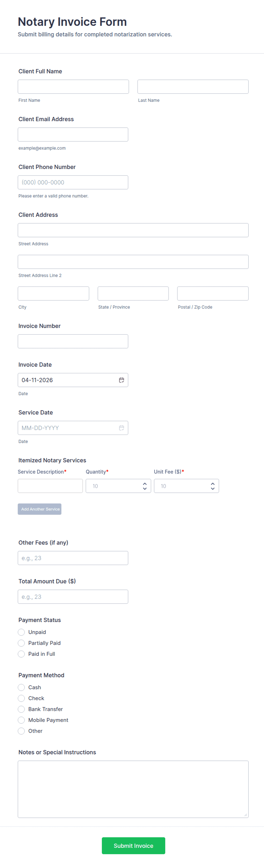The width and height of the screenshot is (264, 868).
Task: Select the Partially Paid radio option
Action: 21,643
